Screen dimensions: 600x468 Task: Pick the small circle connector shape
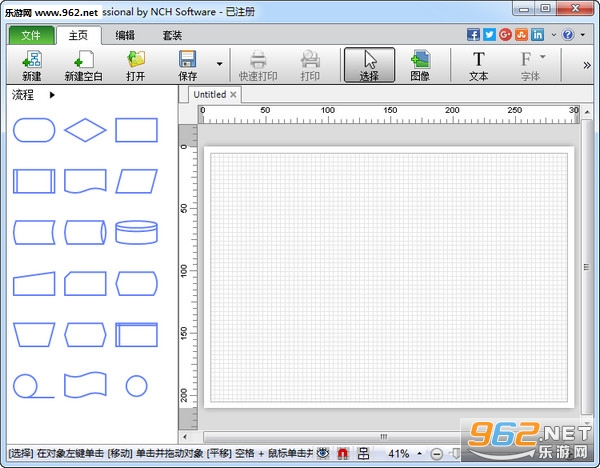click(136, 386)
